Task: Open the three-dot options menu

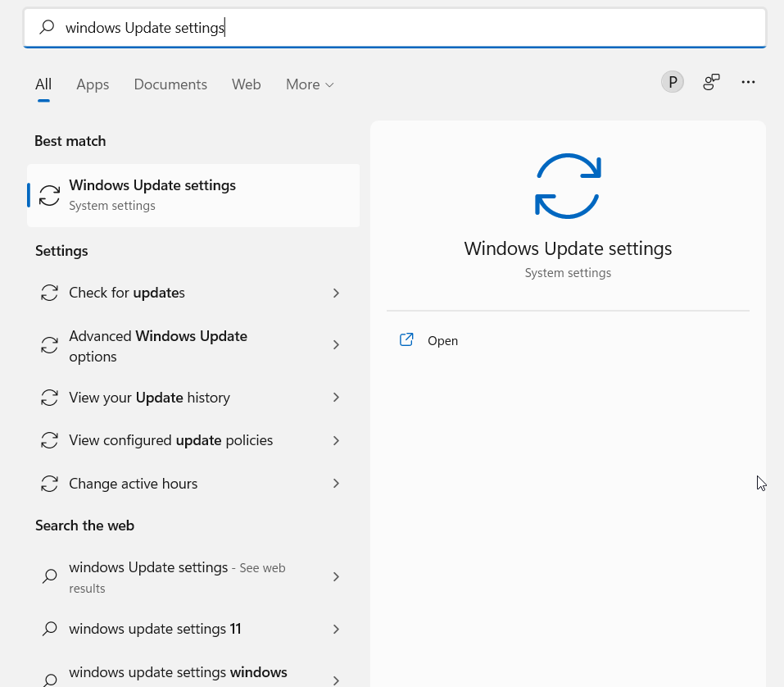Action: tap(748, 81)
